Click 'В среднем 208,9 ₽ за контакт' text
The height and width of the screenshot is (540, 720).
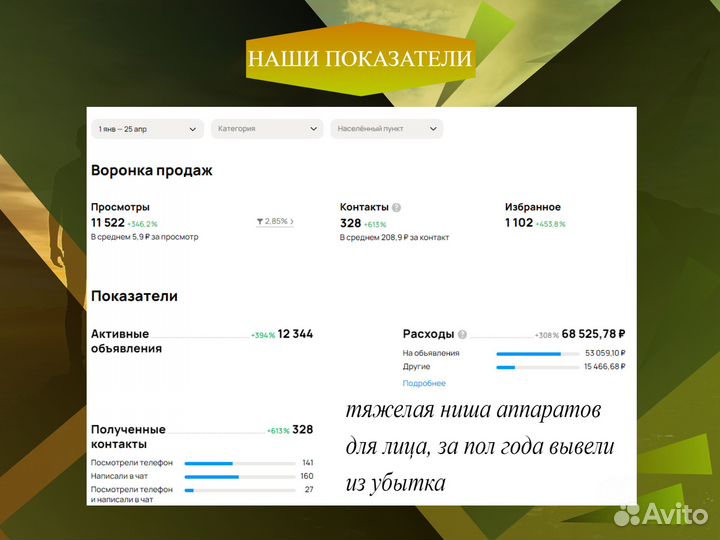(x=394, y=238)
